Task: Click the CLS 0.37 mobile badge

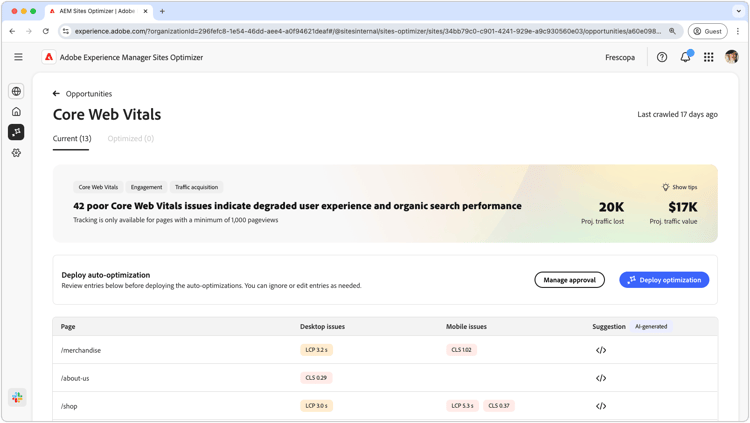Action: pyautogui.click(x=498, y=406)
